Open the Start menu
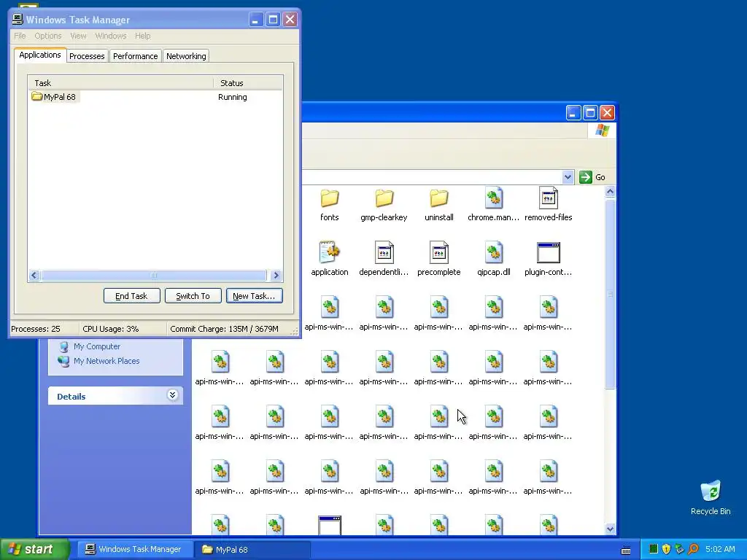The height and width of the screenshot is (560, 747). (x=34, y=549)
